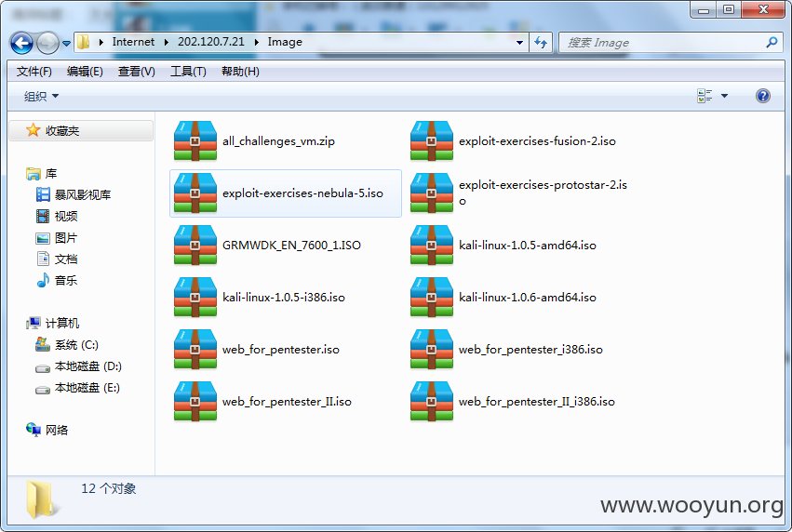Screen dimensions: 792x532
Task: Select 系统 (C:) drive in sidebar
Action: [x=67, y=345]
